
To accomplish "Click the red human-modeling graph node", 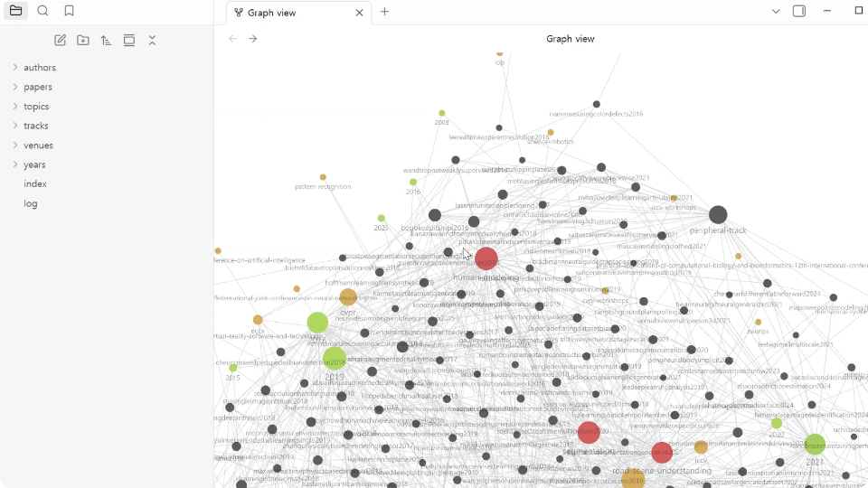I will (486, 258).
